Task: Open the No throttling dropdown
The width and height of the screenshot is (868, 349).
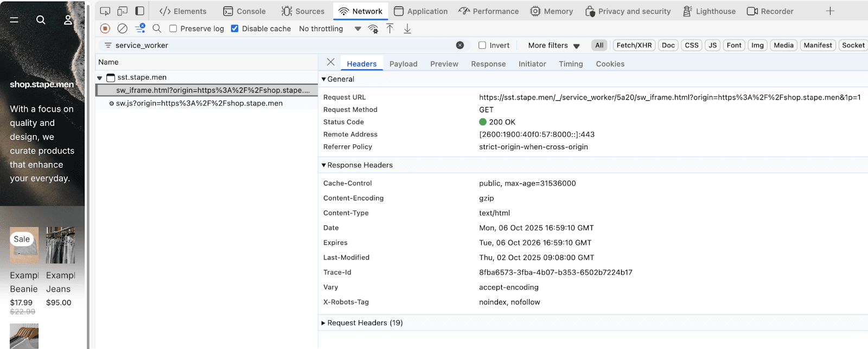Action: click(x=330, y=28)
